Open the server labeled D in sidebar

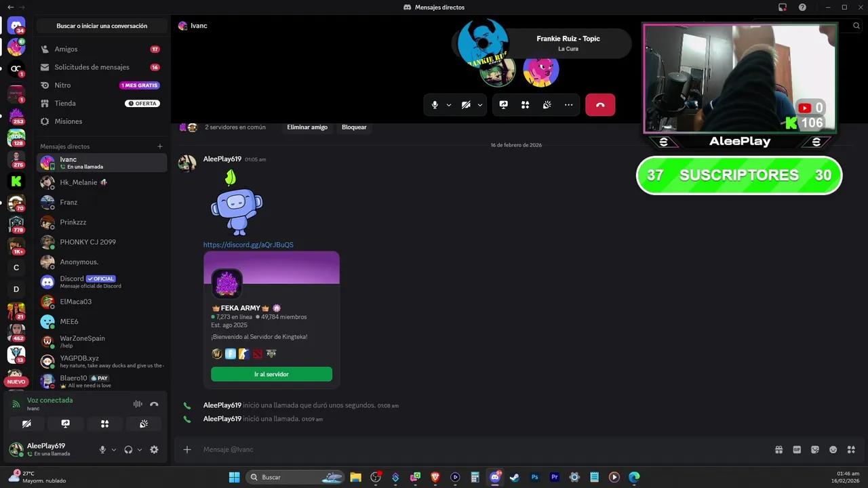pos(16,289)
